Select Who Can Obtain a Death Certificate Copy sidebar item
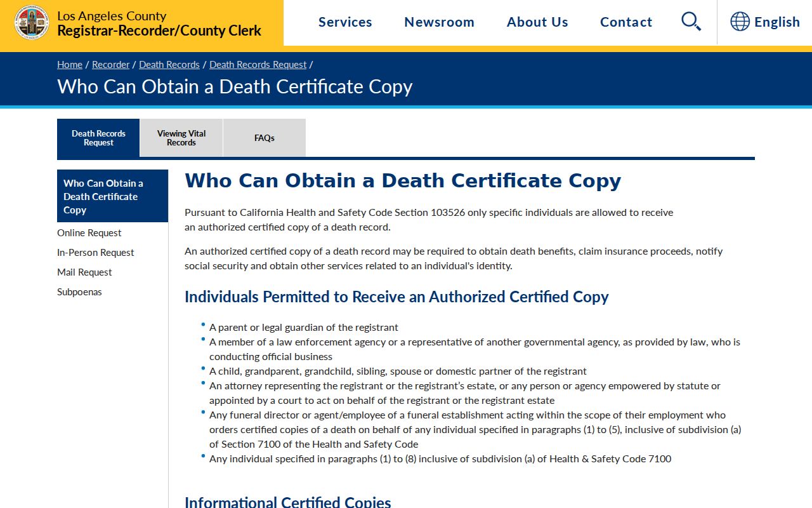 tap(112, 196)
